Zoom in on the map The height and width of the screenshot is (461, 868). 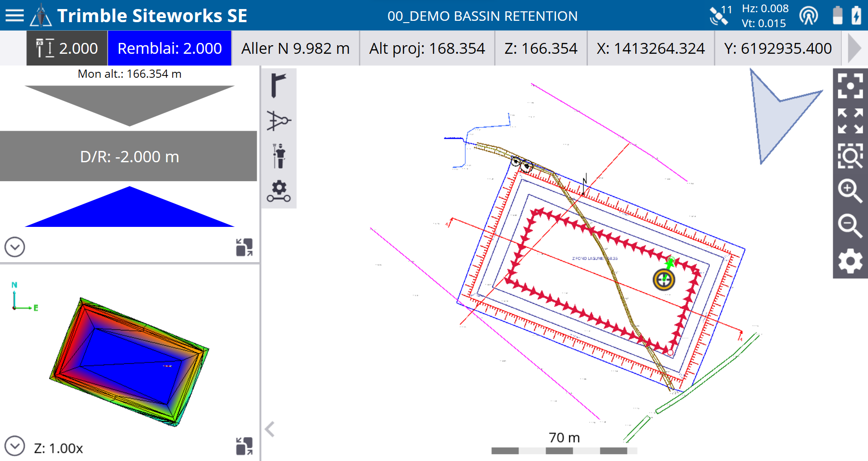coord(850,191)
